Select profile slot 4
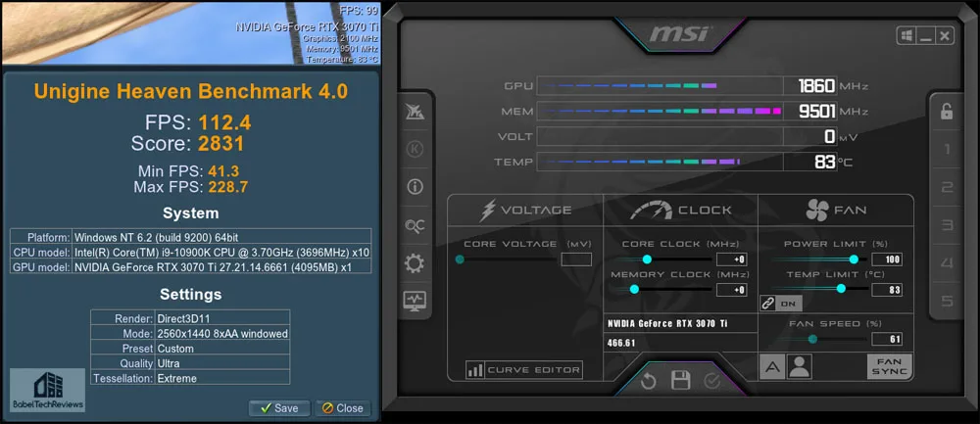The image size is (980, 424). 947,262
